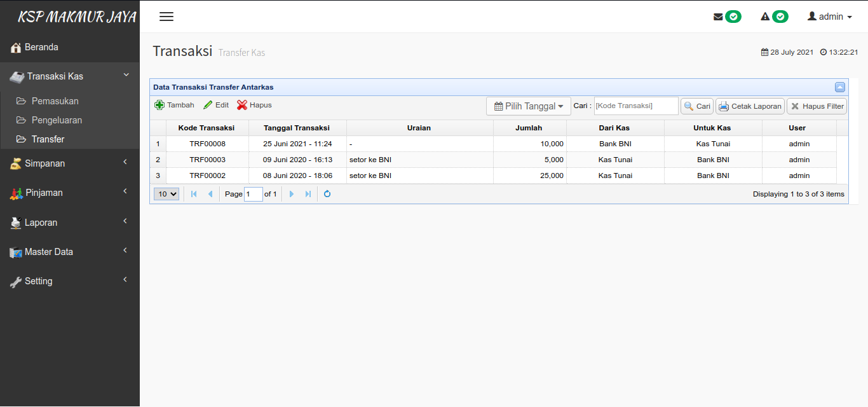Expand the Simpanan menu
This screenshot has width=868, height=407.
pos(70,163)
